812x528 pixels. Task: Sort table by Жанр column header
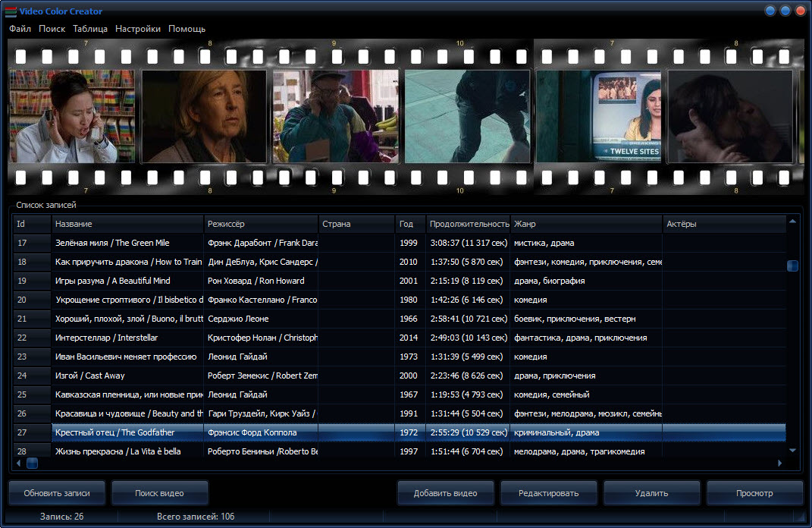(586, 224)
